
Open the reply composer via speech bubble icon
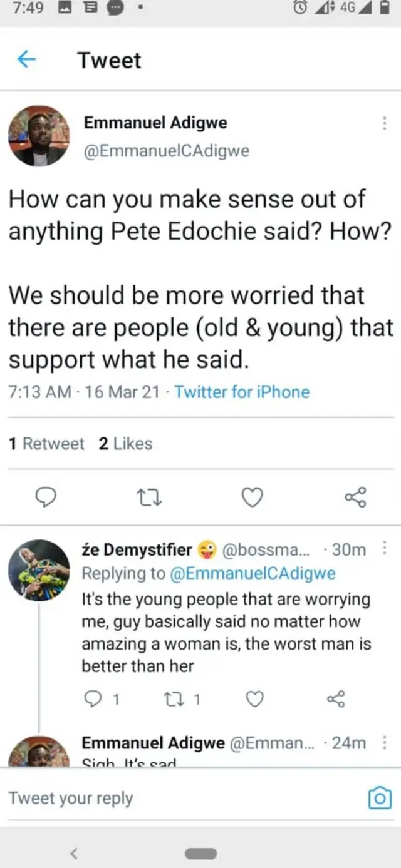pos(47,497)
